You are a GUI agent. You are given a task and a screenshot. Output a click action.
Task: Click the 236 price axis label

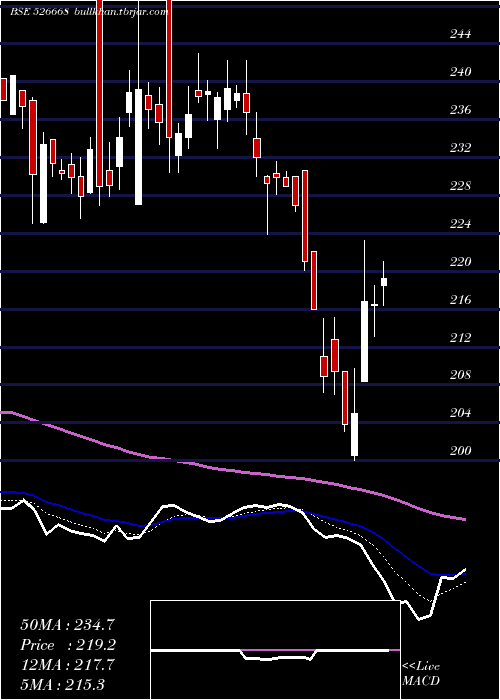[458, 110]
